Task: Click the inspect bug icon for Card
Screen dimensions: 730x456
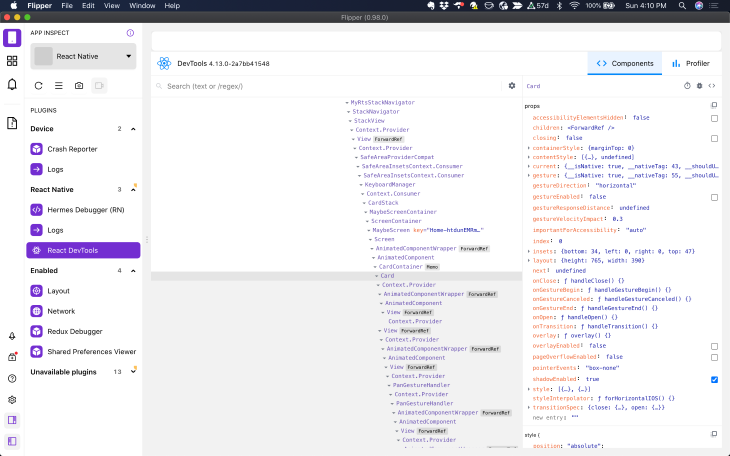Action: (x=699, y=86)
